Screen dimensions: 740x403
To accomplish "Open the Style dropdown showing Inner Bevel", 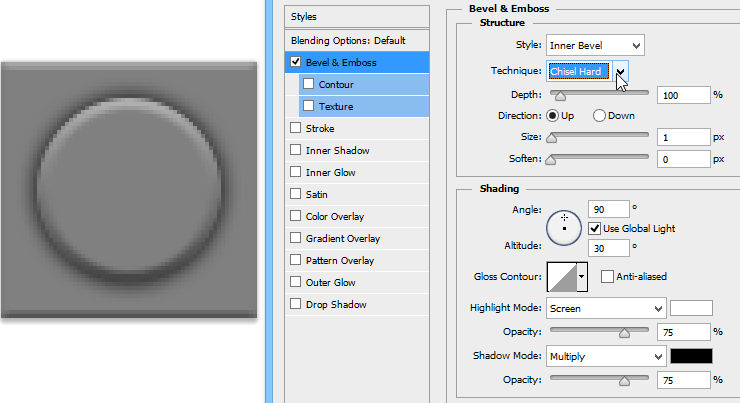I will click(x=595, y=45).
